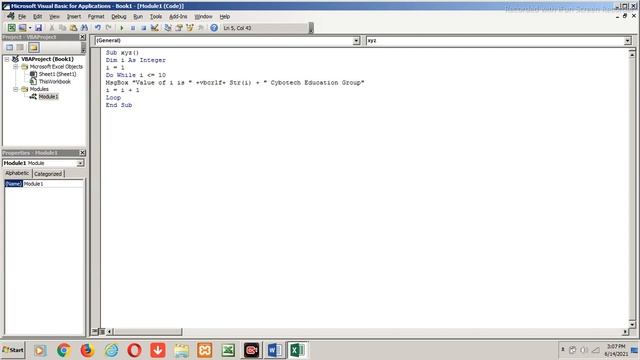640x360 pixels.
Task: Click the Cut scissors icon
Action: (x=52, y=28)
